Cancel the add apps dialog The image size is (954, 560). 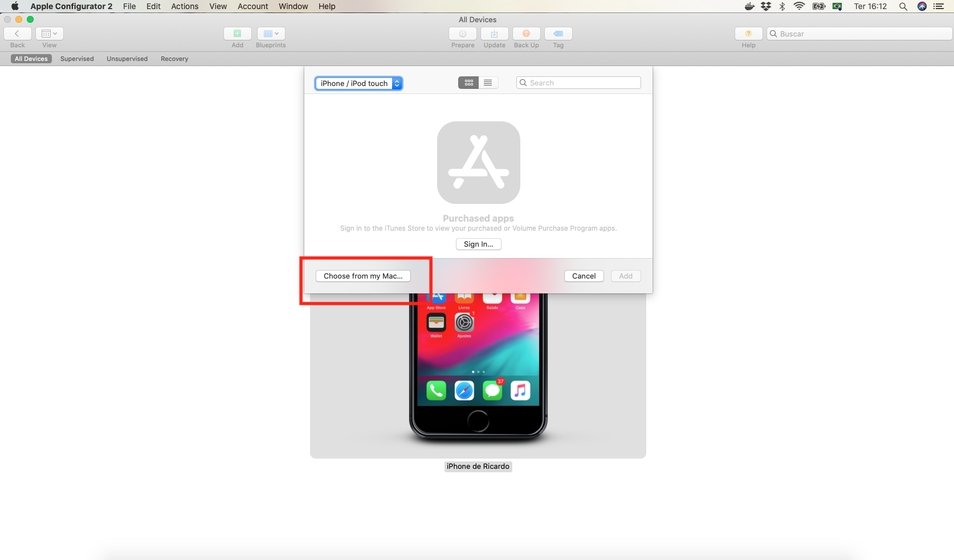pos(584,276)
